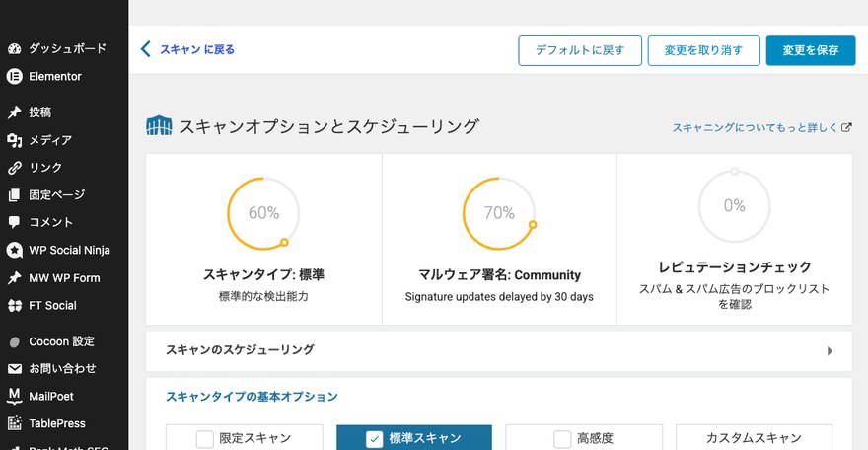Click the Wordfence fence logo icon

point(159,126)
